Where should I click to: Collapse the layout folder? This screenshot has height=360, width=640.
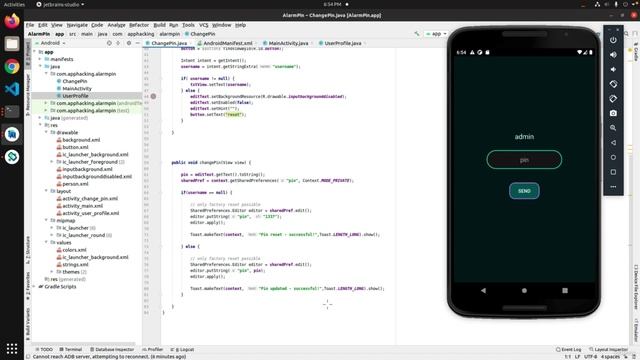(46, 191)
